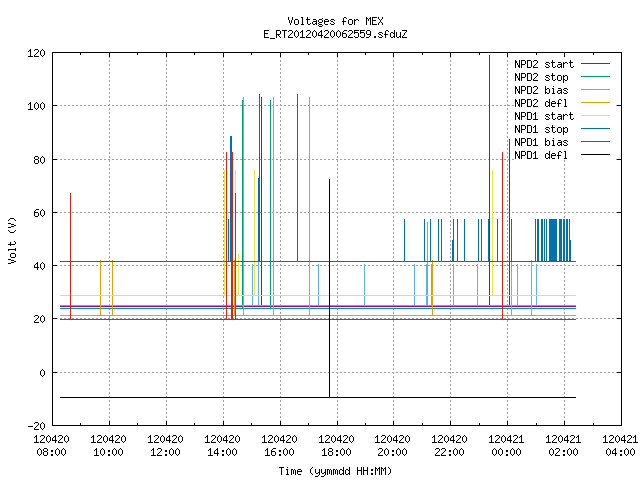
Task: Click the dense blue spike cluster near 02:00
Action: pos(553,240)
